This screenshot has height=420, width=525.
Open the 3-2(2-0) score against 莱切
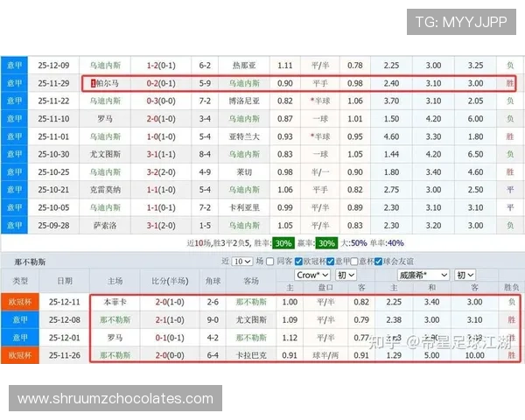click(161, 171)
